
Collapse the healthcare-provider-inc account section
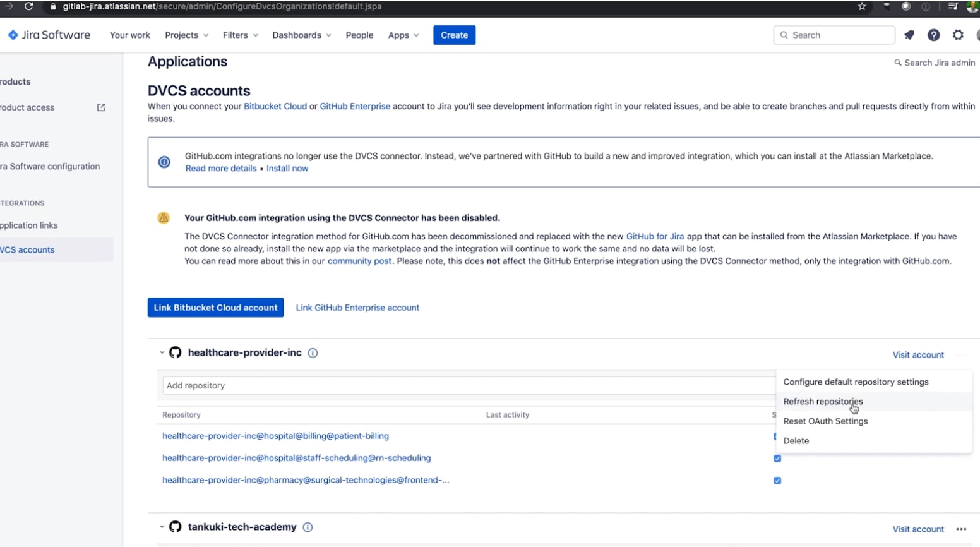click(x=162, y=352)
